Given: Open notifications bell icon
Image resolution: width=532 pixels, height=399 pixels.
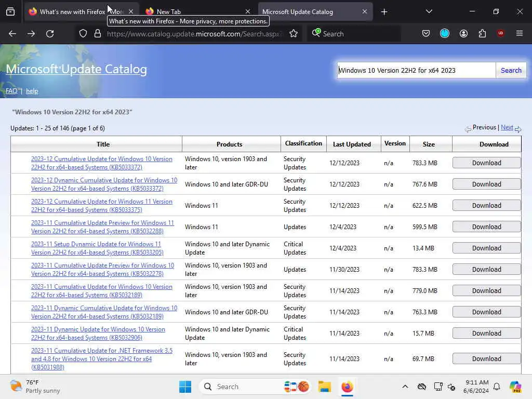Looking at the screenshot, I should tap(497, 387).
